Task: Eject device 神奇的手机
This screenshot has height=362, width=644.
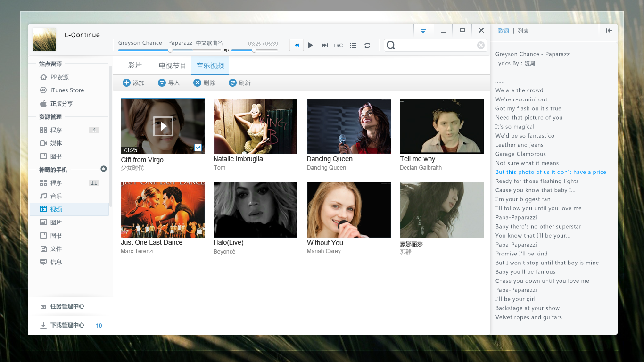Action: (x=104, y=169)
